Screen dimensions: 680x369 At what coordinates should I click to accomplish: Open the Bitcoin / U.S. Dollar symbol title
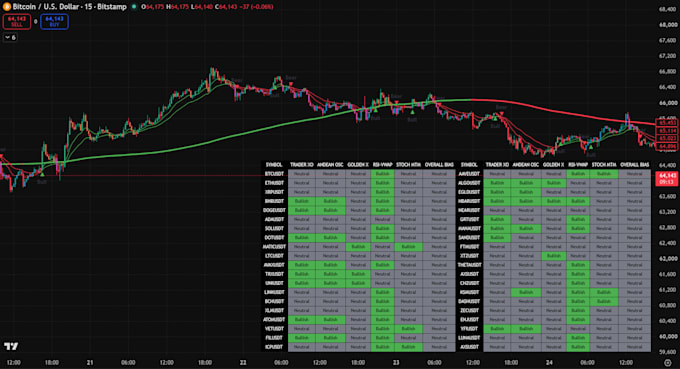(x=69, y=7)
